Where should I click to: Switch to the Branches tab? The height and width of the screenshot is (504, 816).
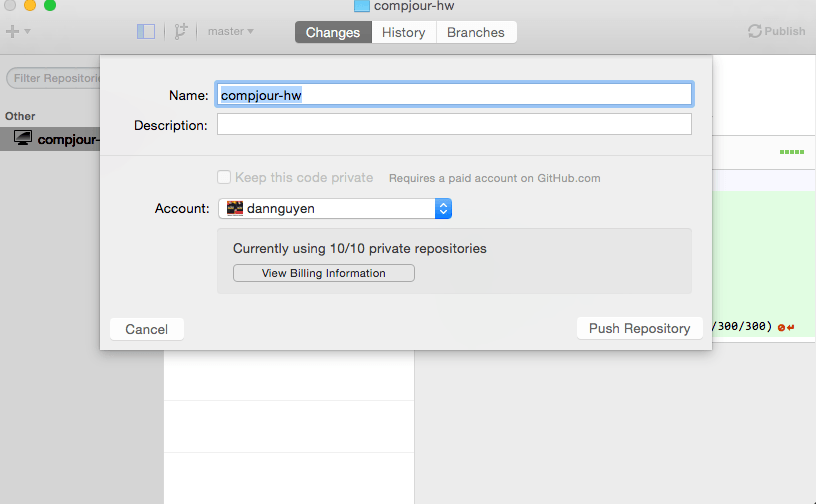(x=476, y=32)
